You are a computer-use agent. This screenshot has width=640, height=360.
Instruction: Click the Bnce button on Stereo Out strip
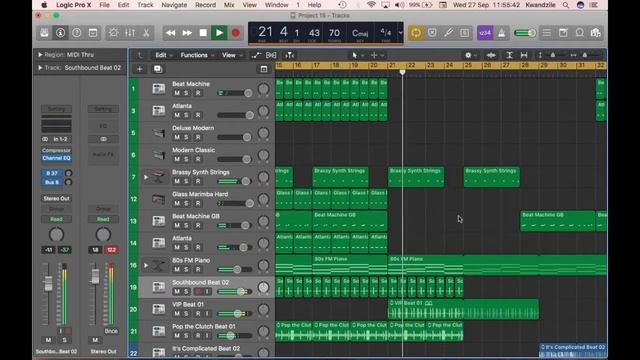pyautogui.click(x=111, y=331)
